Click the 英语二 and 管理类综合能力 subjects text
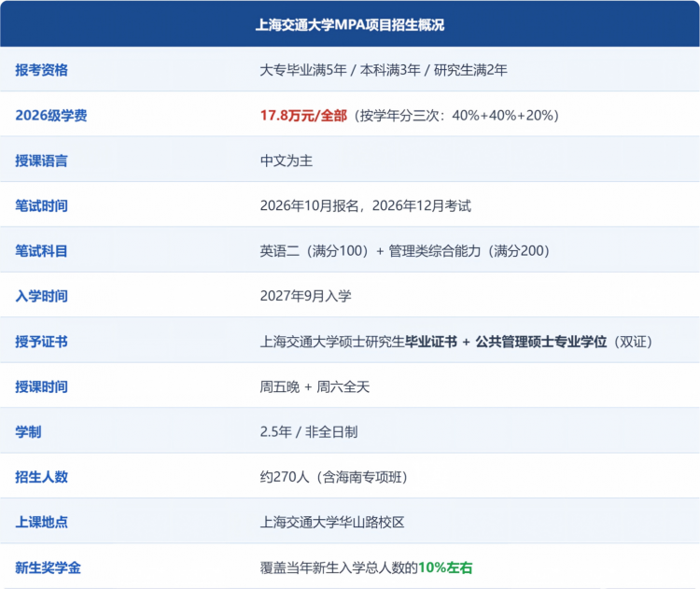This screenshot has width=700, height=589. pyautogui.click(x=404, y=251)
